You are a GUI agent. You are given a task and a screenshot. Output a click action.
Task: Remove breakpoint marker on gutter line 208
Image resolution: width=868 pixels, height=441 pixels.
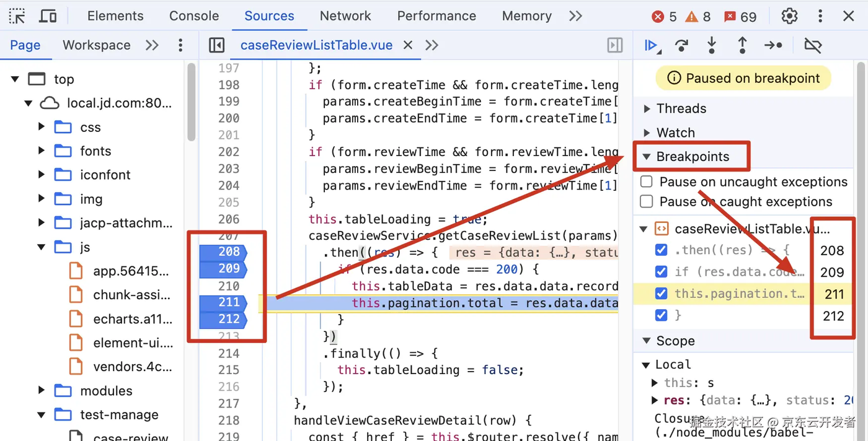pos(223,252)
